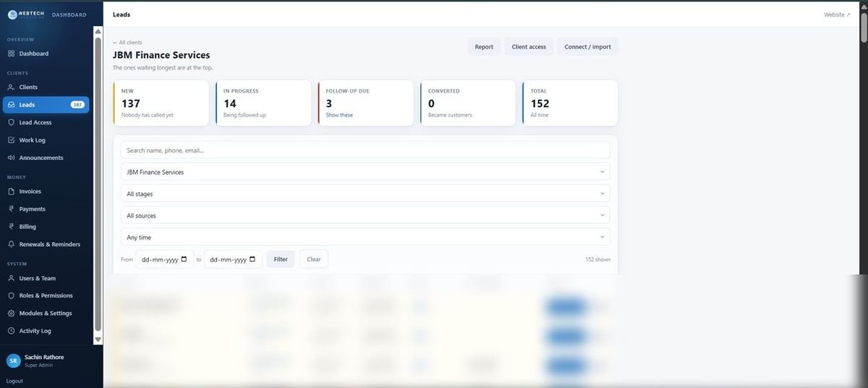The height and width of the screenshot is (388, 868).
Task: Open calendar picker on From date field
Action: 184,259
